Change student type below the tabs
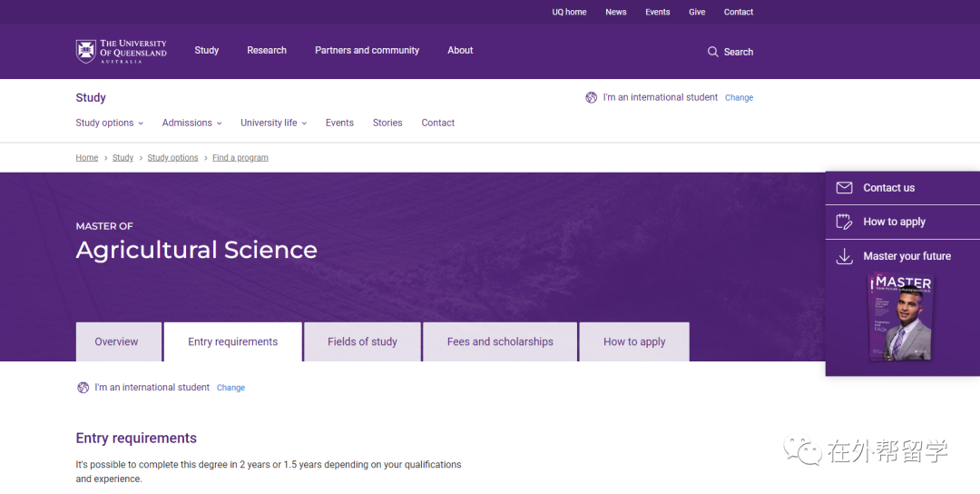Viewport: 980px width, 494px height. 230,388
